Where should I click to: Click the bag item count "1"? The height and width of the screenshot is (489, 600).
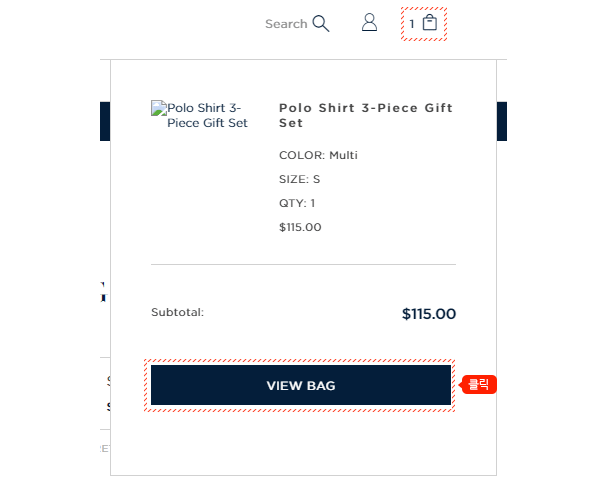[412, 23]
